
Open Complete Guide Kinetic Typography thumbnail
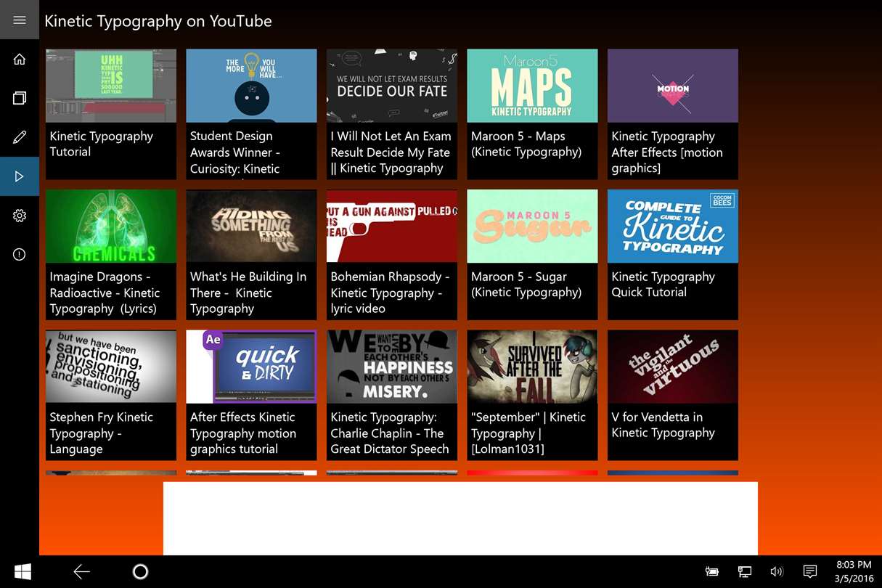673,226
